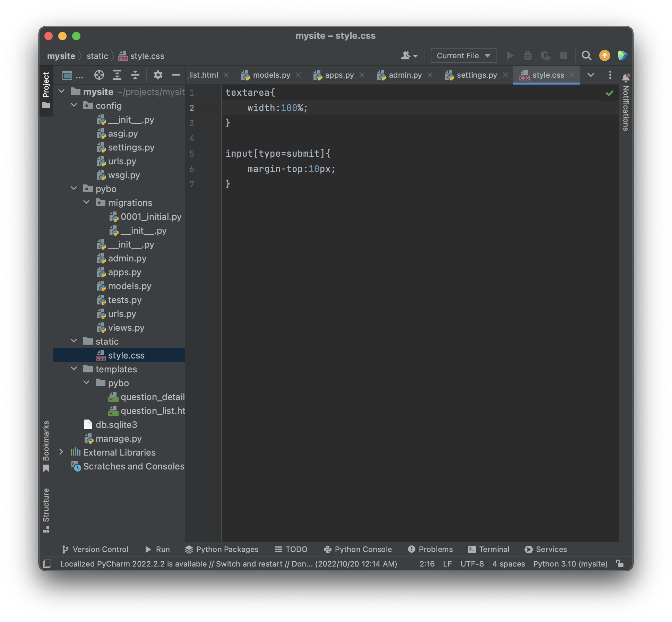Open the Current File run configuration dropdown
Viewport: 672px width, 622px height.
(464, 55)
